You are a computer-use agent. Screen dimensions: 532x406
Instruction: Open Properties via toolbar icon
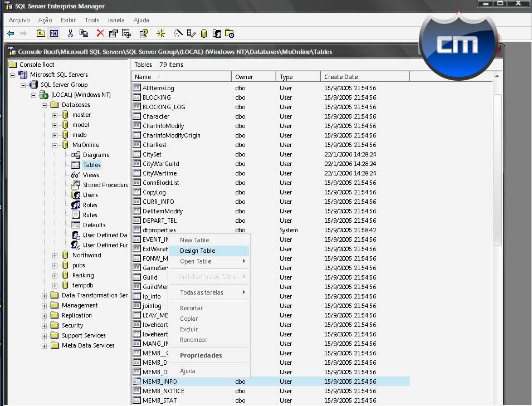(113, 33)
